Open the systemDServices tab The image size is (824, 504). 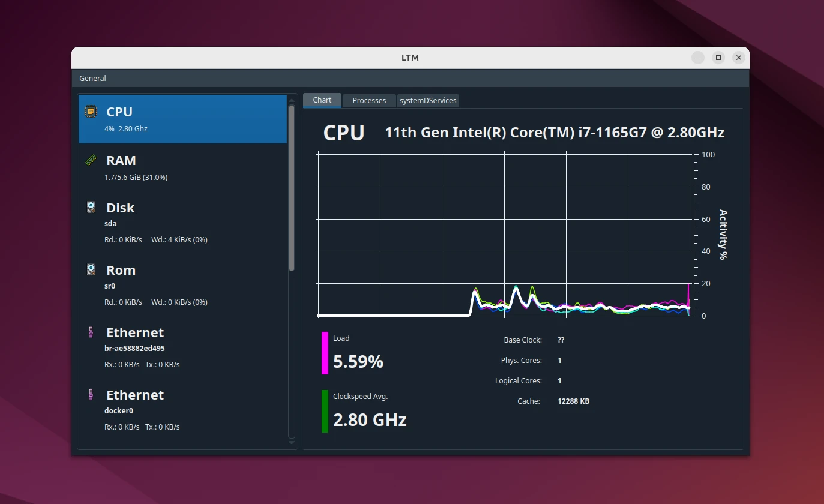(x=428, y=100)
